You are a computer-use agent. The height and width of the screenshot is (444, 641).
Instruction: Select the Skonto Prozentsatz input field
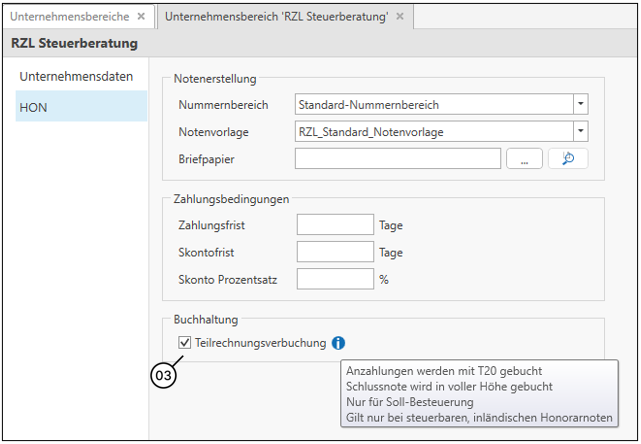pos(335,279)
